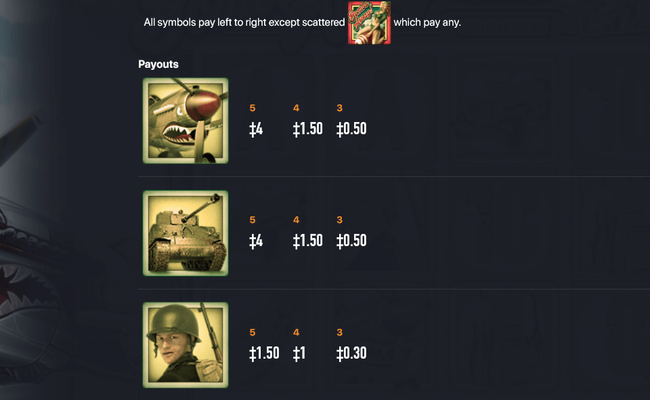Screen dimensions: 650x400
Task: Click the soldier's 3-symbol payout 0.30
Action: pos(352,353)
